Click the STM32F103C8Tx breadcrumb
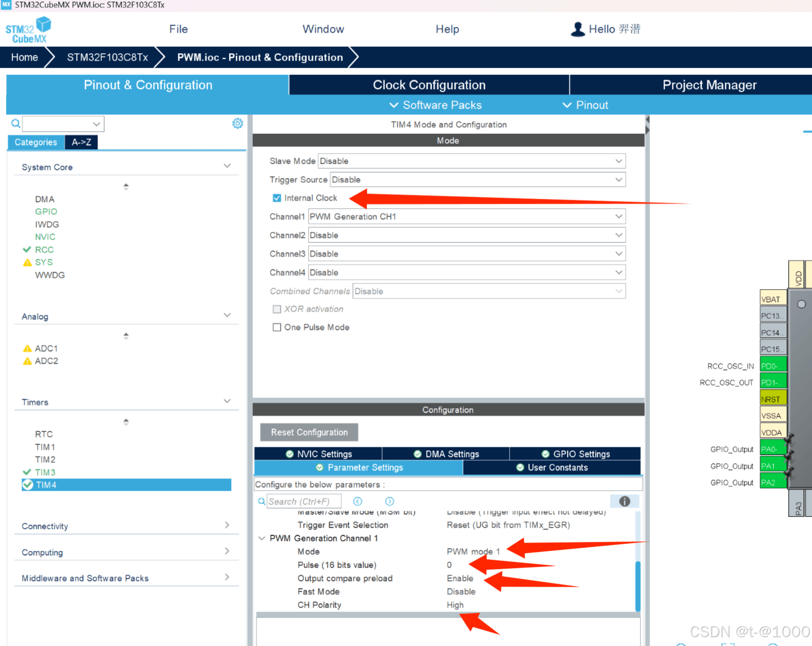The height and width of the screenshot is (646, 812). 107,57
